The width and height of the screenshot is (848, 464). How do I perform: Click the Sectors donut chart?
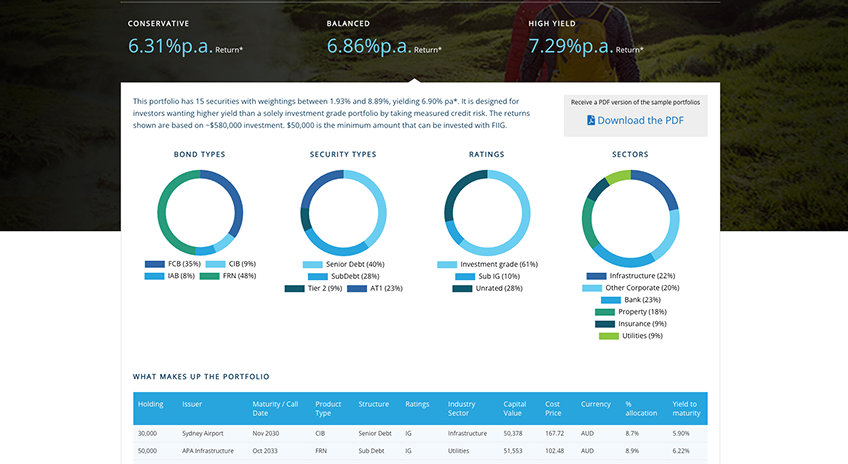click(631, 218)
